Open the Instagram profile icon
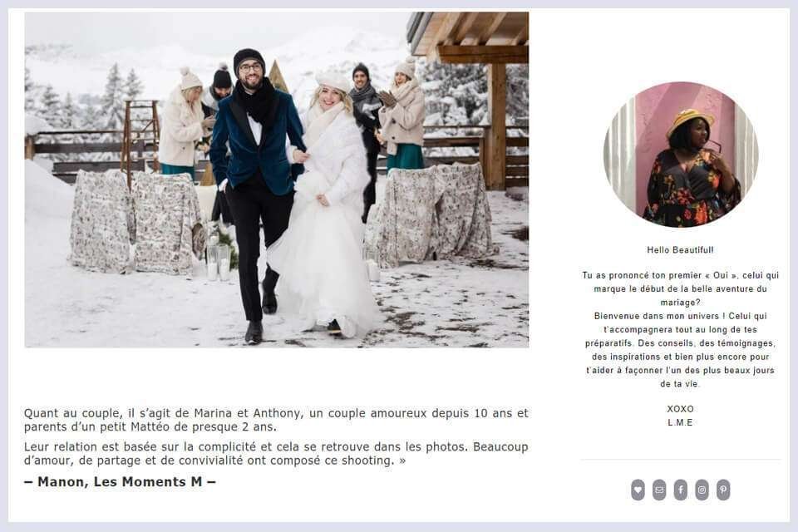 702,490
